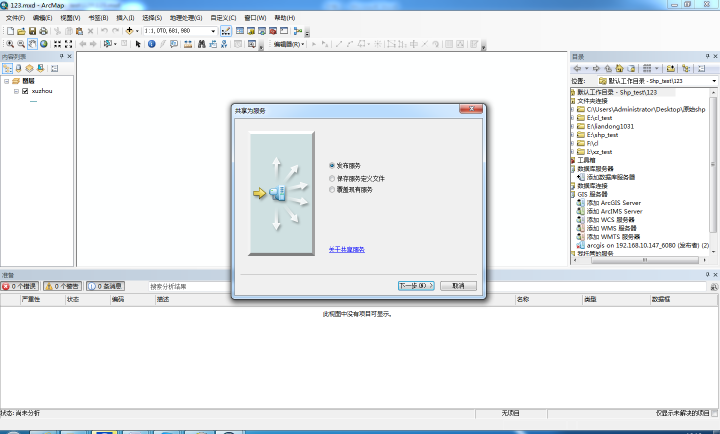This screenshot has width=720, height=434.
Task: Toggle the 0 个错误 errors filter
Action: tap(20, 286)
